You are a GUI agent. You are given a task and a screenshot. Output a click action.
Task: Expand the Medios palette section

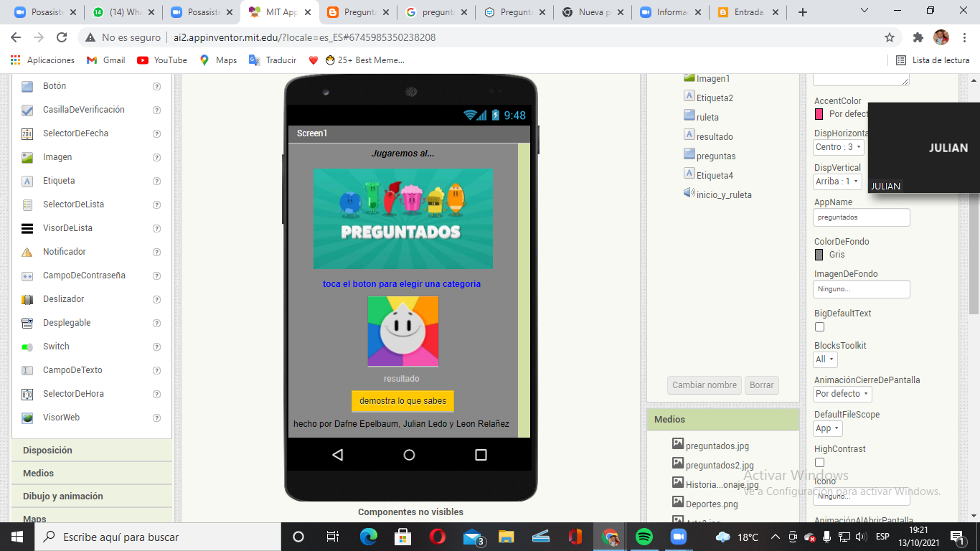click(92, 474)
